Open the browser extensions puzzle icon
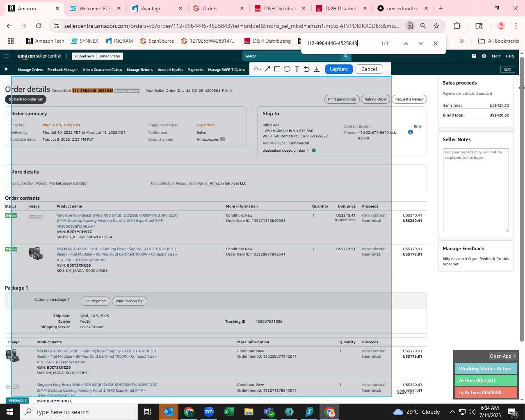 (457, 26)
